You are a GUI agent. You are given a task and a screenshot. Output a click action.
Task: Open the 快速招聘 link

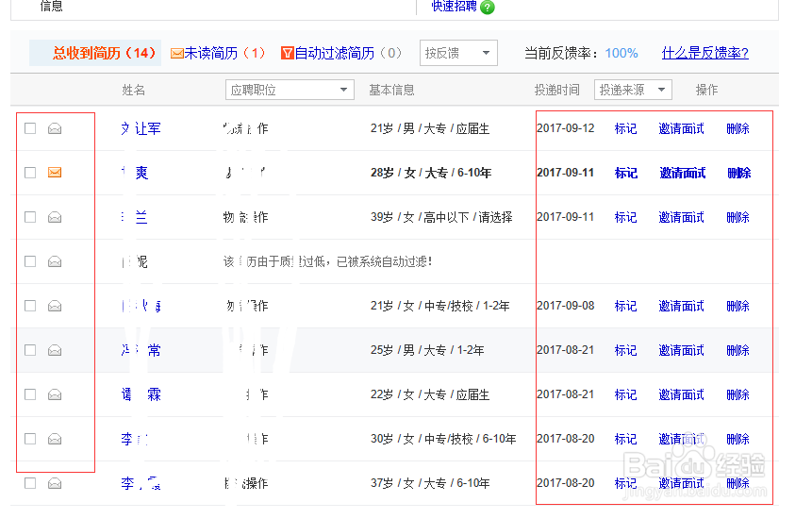point(455,7)
